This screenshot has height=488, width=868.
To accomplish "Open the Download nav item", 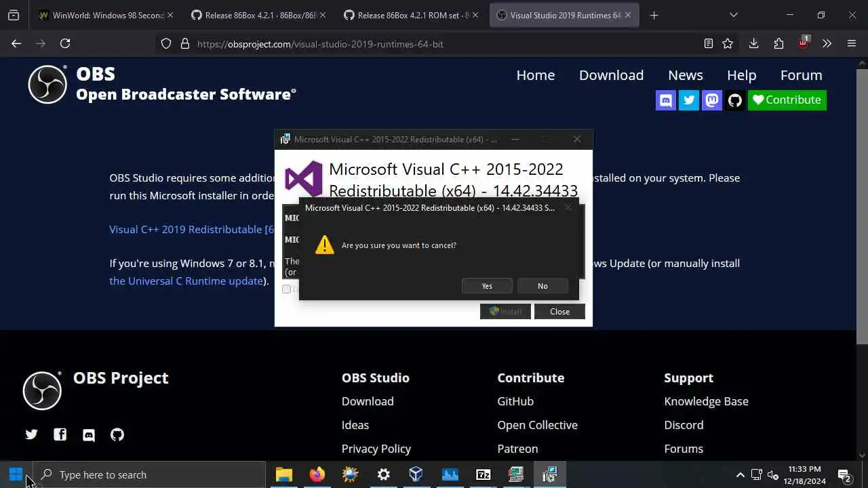I will coord(611,75).
